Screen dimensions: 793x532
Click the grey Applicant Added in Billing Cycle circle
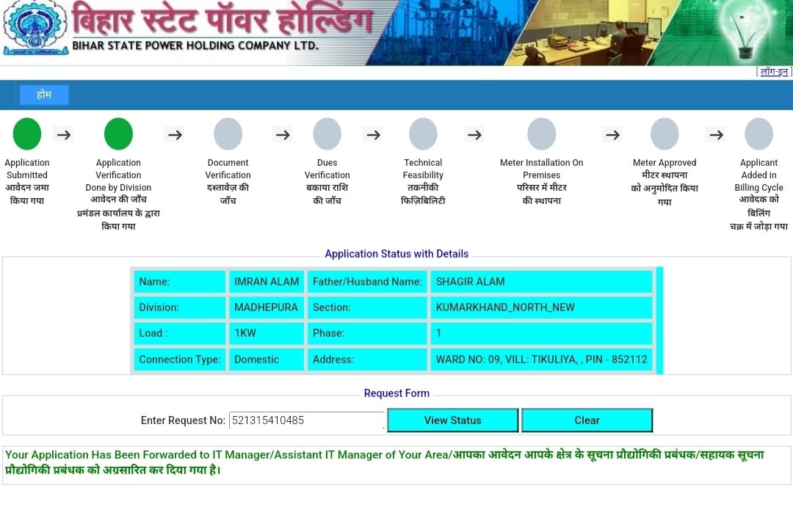pyautogui.click(x=759, y=134)
